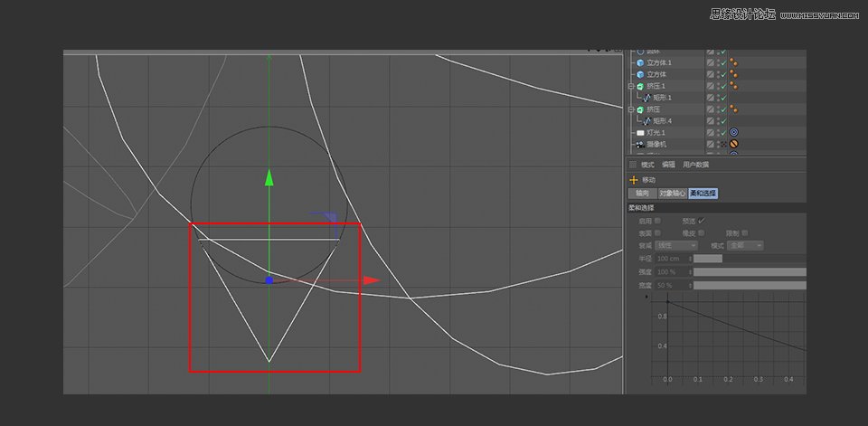Viewport: 868px width, 426px height.
Task: Click the 灯光.1 light object icon
Action: (x=640, y=133)
